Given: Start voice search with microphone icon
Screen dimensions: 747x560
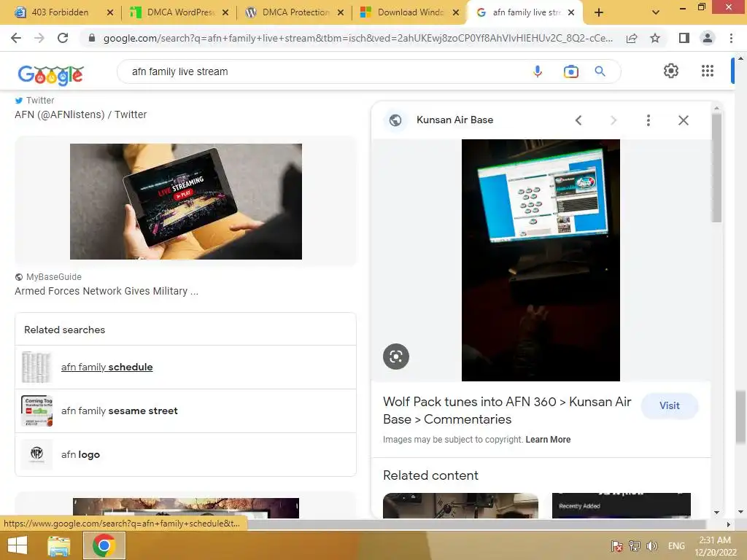Looking at the screenshot, I should (538, 71).
